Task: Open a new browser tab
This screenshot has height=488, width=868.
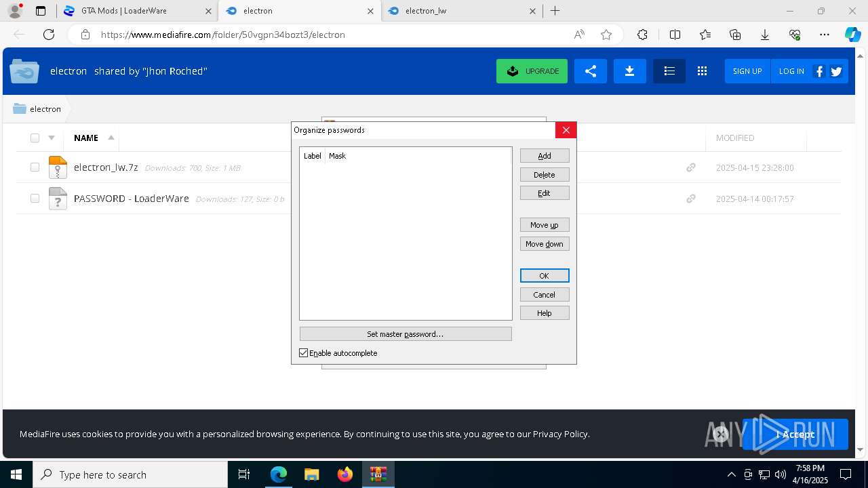Action: point(555,11)
